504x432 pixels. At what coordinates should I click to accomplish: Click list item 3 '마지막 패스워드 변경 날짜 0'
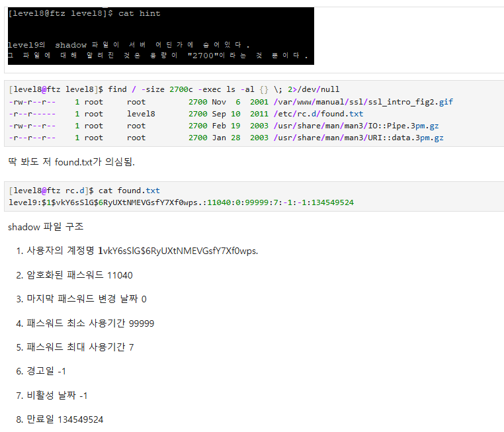pyautogui.click(x=81, y=299)
